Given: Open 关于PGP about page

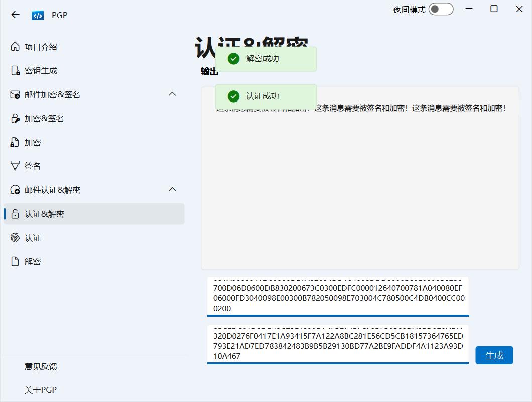Looking at the screenshot, I should point(40,390).
